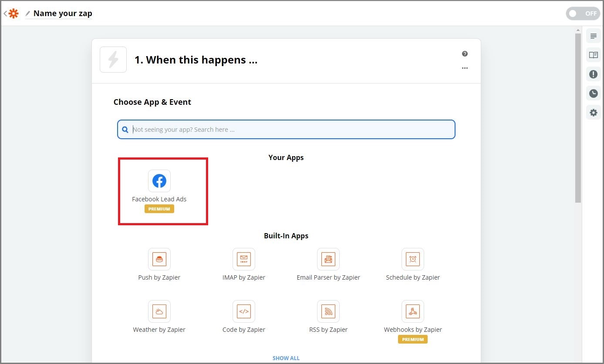Click the 'IMAP by Zapier' label
The height and width of the screenshot is (364, 604).
click(244, 277)
